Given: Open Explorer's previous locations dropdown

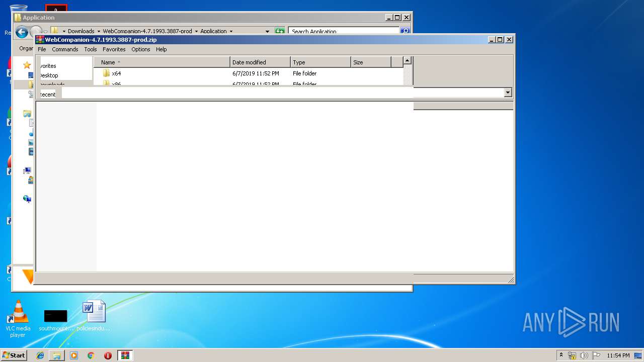Looking at the screenshot, I should [267, 31].
